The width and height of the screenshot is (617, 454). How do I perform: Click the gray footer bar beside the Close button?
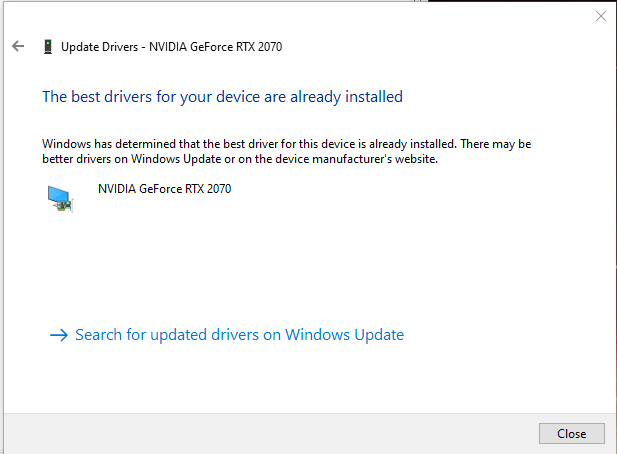(272, 434)
